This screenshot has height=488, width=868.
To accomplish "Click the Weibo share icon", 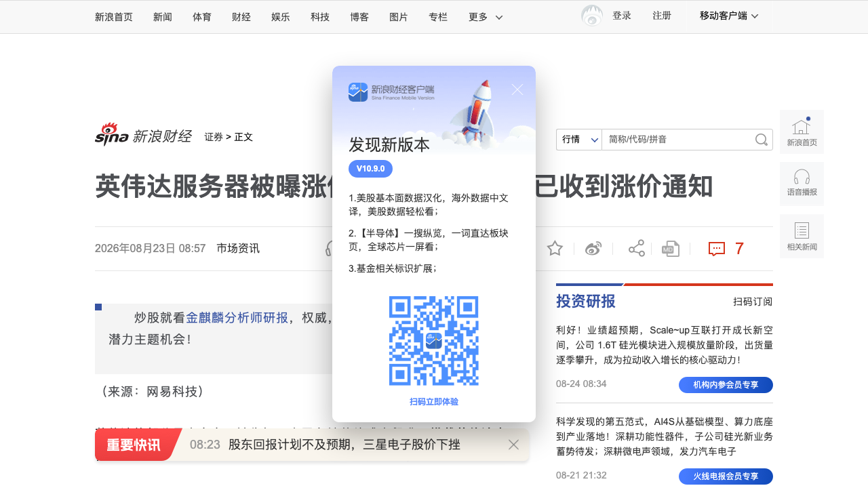I will (x=593, y=249).
